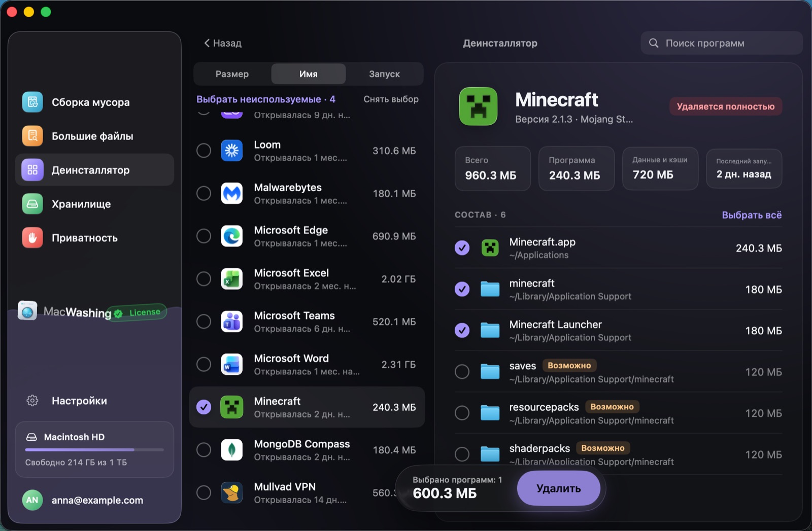Check the shaderpacks folder checkbox

(462, 454)
